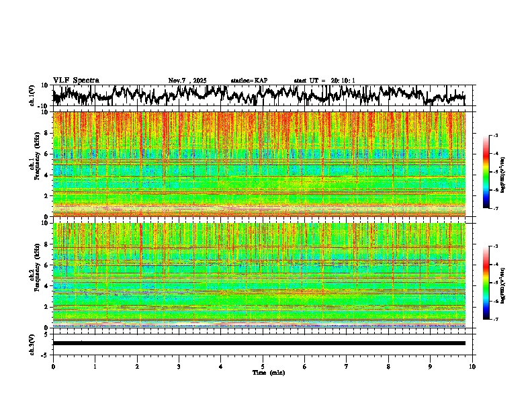The image size is (532, 411).
Task: Click the ch.1 waveform trace panel
Action: point(262,95)
